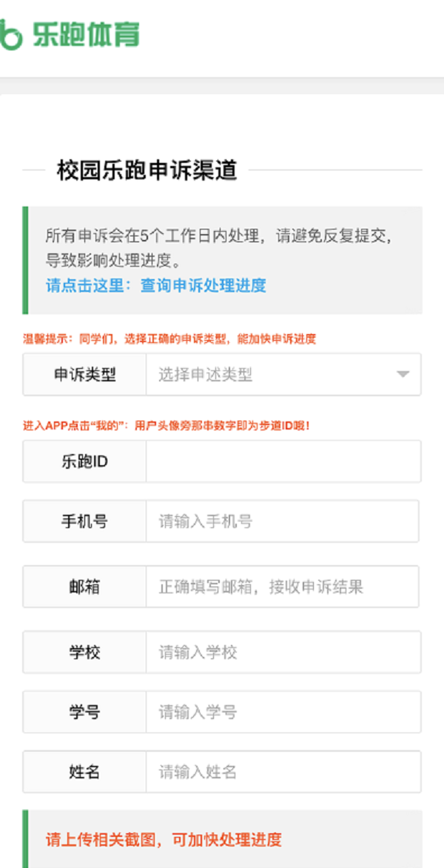
Task: Click the 邮箱 input for appeal results
Action: coord(283,587)
